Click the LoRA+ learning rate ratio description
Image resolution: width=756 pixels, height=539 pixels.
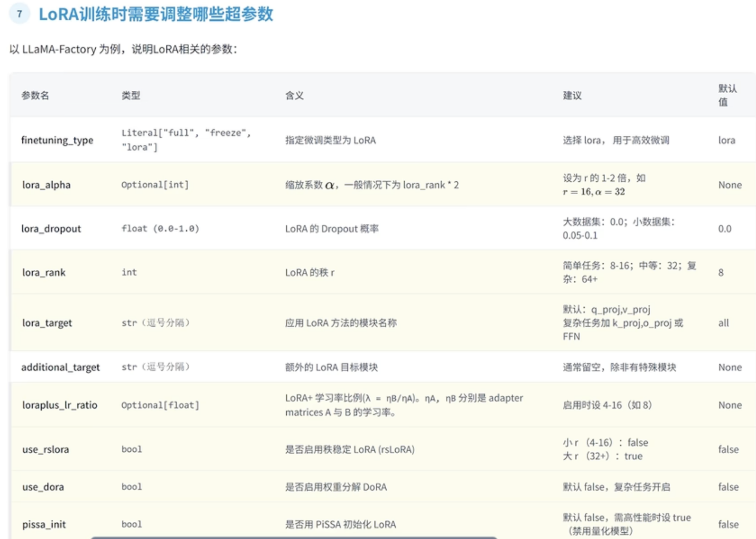(404, 405)
